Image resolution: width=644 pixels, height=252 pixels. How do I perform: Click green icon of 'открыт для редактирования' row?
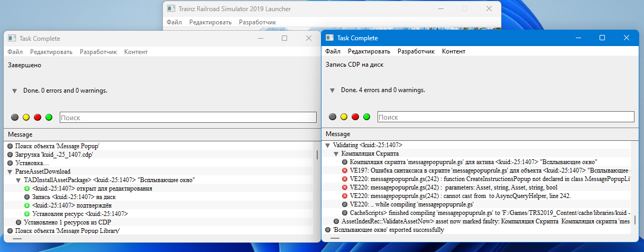pyautogui.click(x=27, y=188)
